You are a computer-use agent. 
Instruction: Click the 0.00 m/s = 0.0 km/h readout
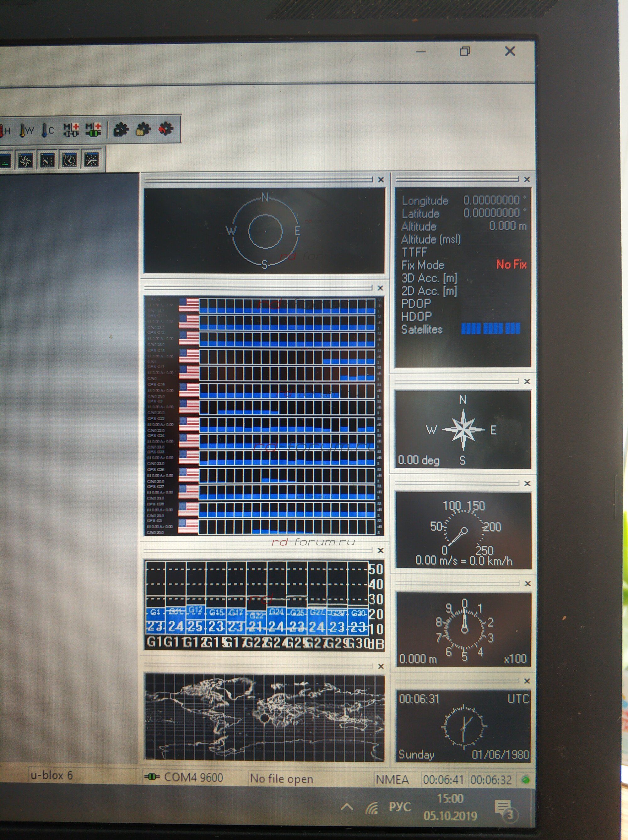point(463,560)
